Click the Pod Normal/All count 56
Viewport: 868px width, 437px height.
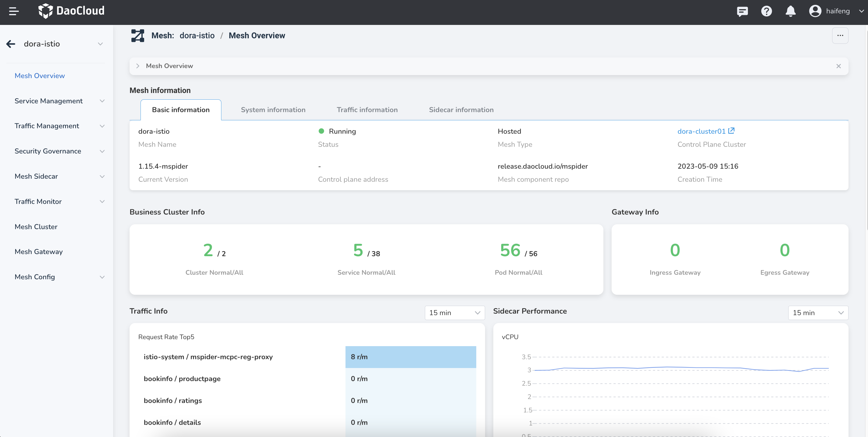(510, 250)
